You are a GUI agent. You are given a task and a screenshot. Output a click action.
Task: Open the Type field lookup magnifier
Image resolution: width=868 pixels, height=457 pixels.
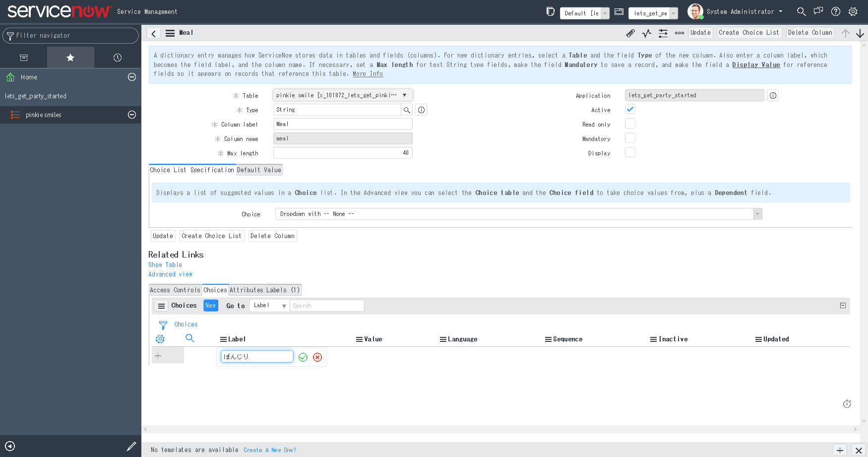tap(407, 109)
